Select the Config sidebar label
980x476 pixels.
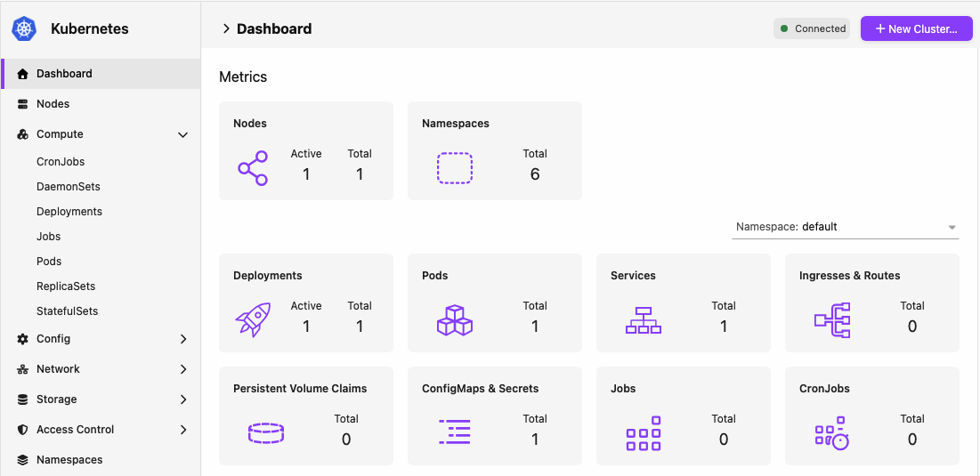point(53,339)
